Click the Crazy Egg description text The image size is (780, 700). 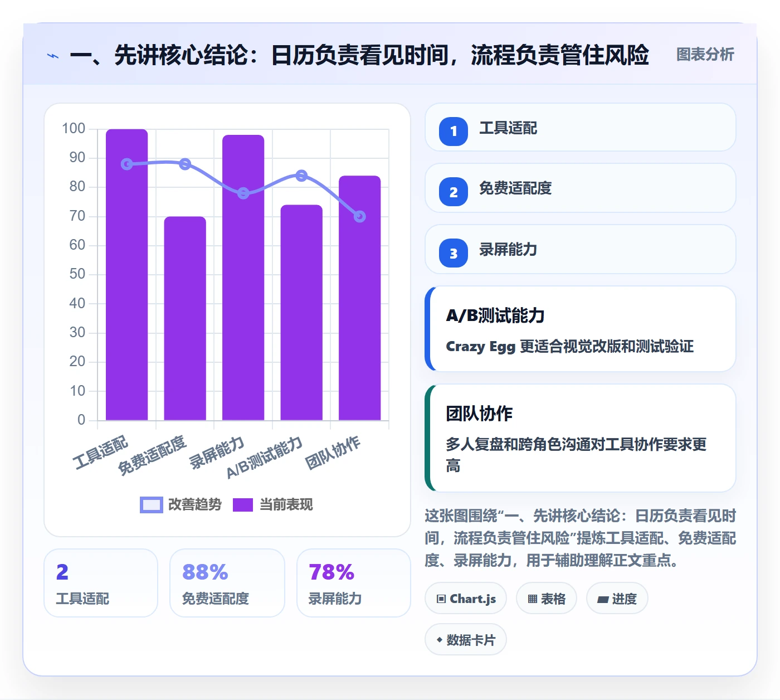click(570, 347)
